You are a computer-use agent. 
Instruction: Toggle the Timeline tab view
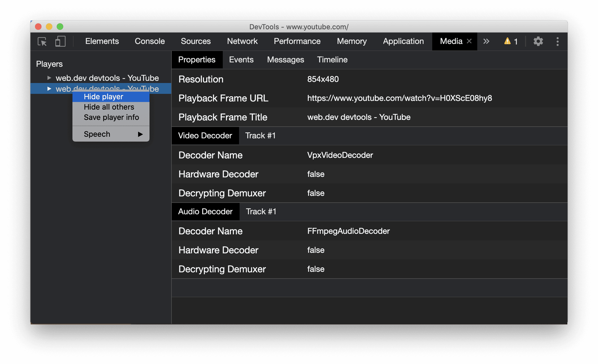(333, 60)
